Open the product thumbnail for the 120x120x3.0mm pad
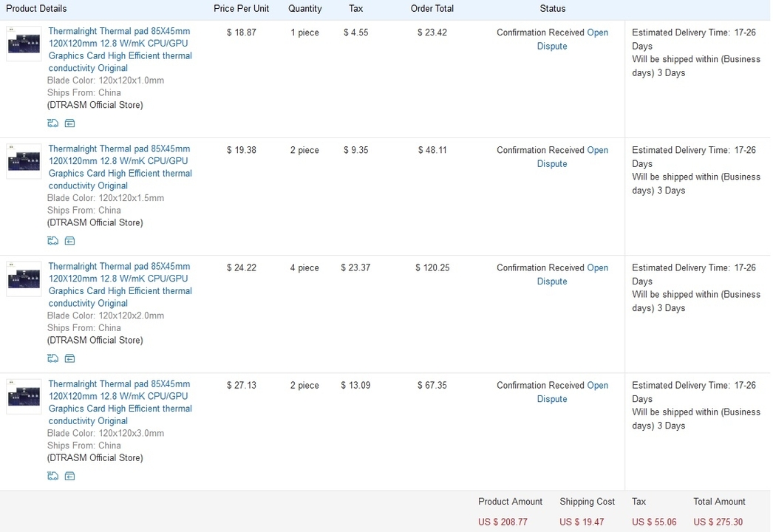Viewport: 773px width, 532px height. (x=24, y=396)
